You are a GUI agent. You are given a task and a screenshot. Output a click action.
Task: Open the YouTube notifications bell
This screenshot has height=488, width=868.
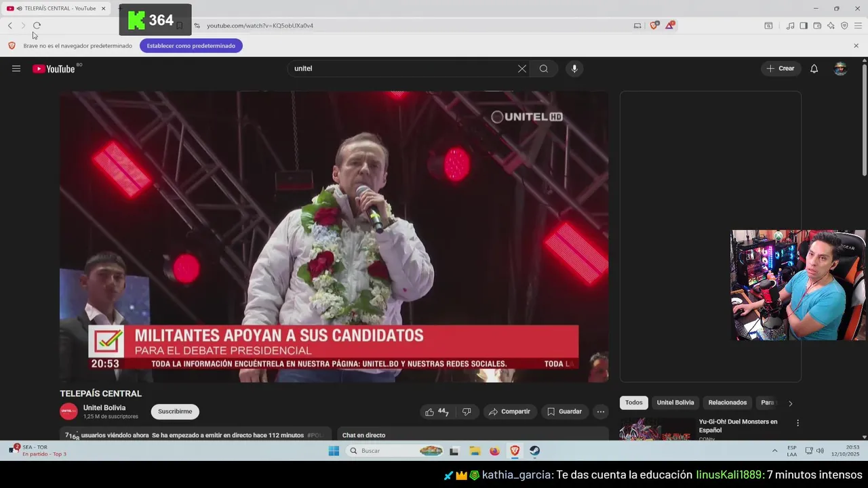pyautogui.click(x=814, y=68)
